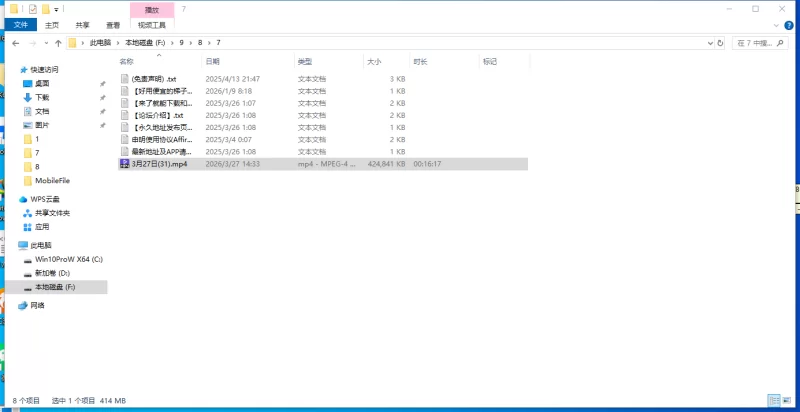Open folder 7 in the sidebar
Screen dimensions: 800x412
pos(37,153)
